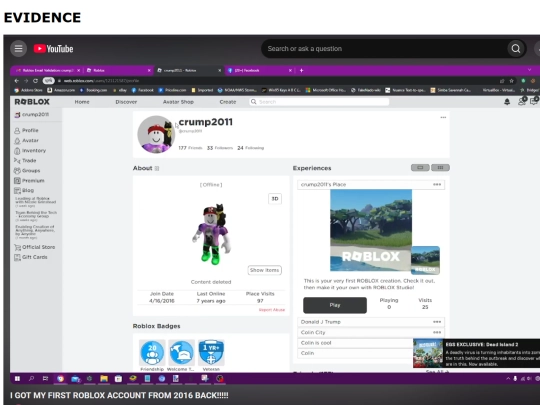Screen dimensions: 540x405
Task: Click the Friendship 20 badge
Action: click(152, 353)
